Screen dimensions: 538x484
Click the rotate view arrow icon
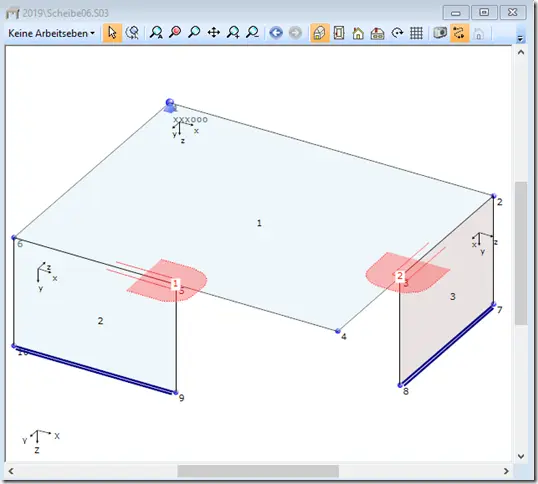[x=397, y=33]
